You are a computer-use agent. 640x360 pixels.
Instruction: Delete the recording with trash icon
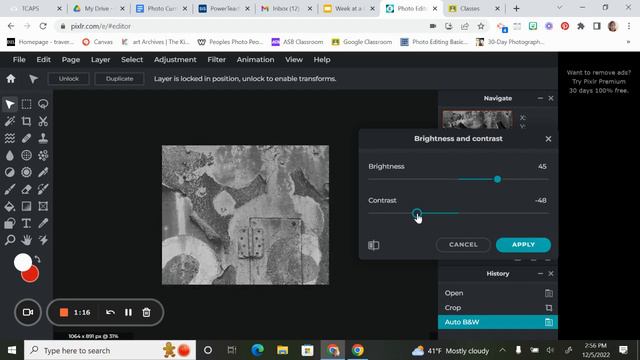(x=146, y=312)
